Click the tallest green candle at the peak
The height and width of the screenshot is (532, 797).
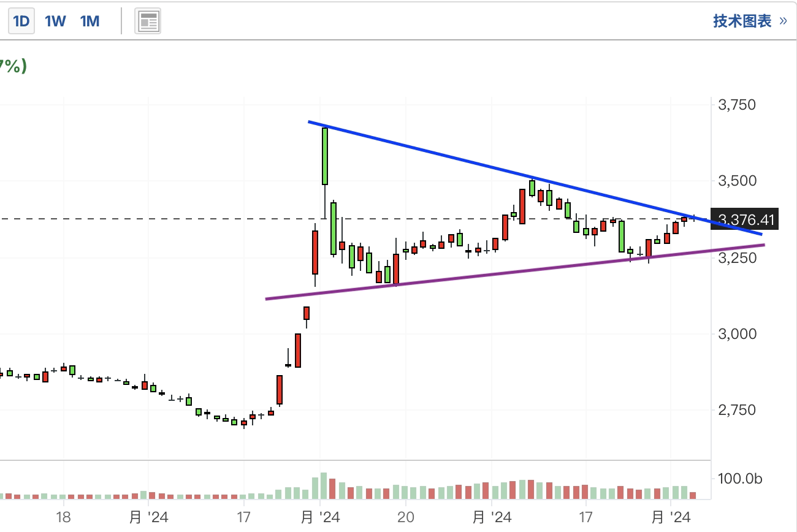(x=325, y=156)
